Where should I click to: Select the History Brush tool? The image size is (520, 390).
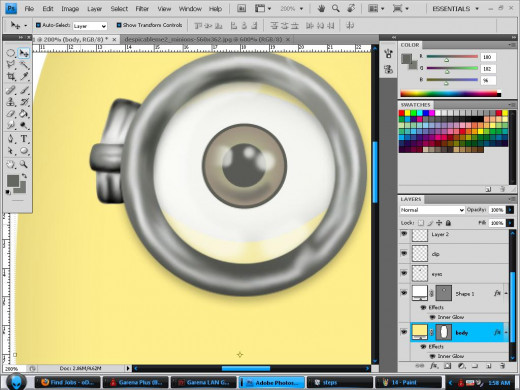(24, 102)
